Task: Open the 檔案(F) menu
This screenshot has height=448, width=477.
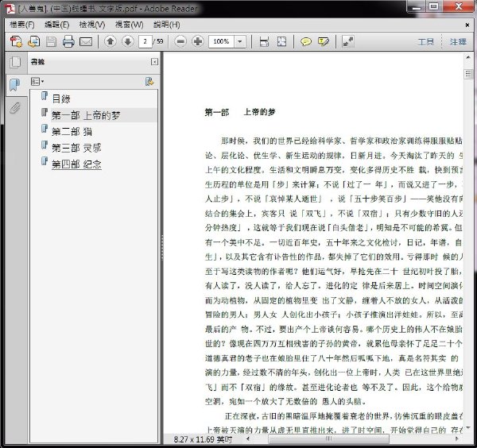Action: click(x=22, y=25)
